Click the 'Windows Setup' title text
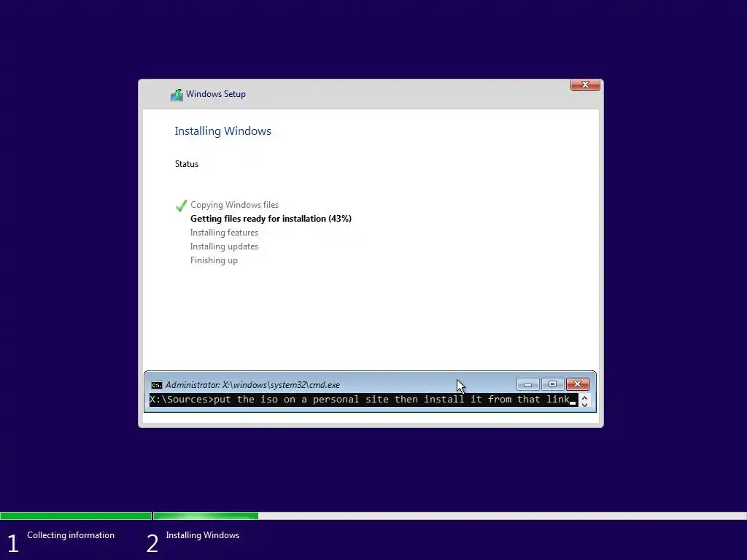The width and height of the screenshot is (747, 560). [x=216, y=94]
